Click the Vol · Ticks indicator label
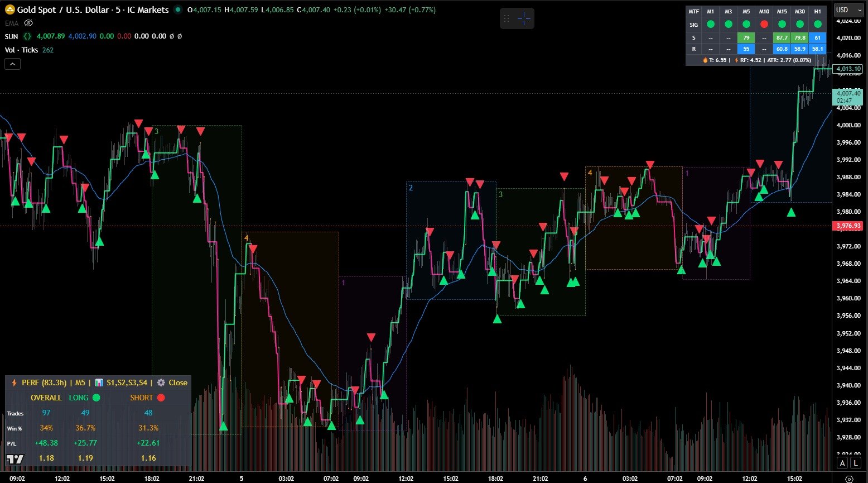Screen dimensions: 868x483 (21, 50)
